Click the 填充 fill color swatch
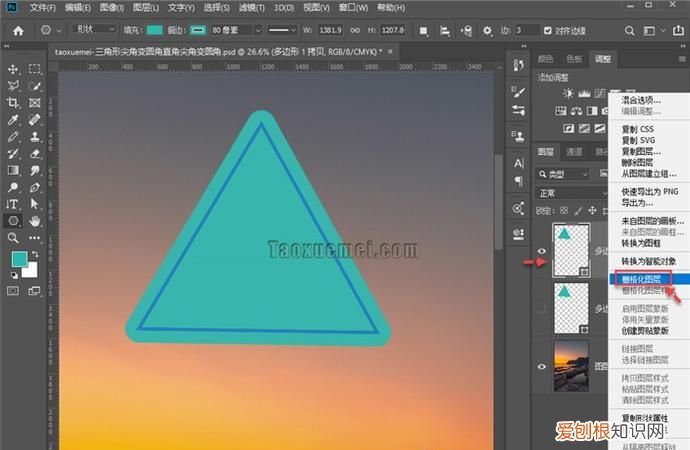 [x=156, y=30]
